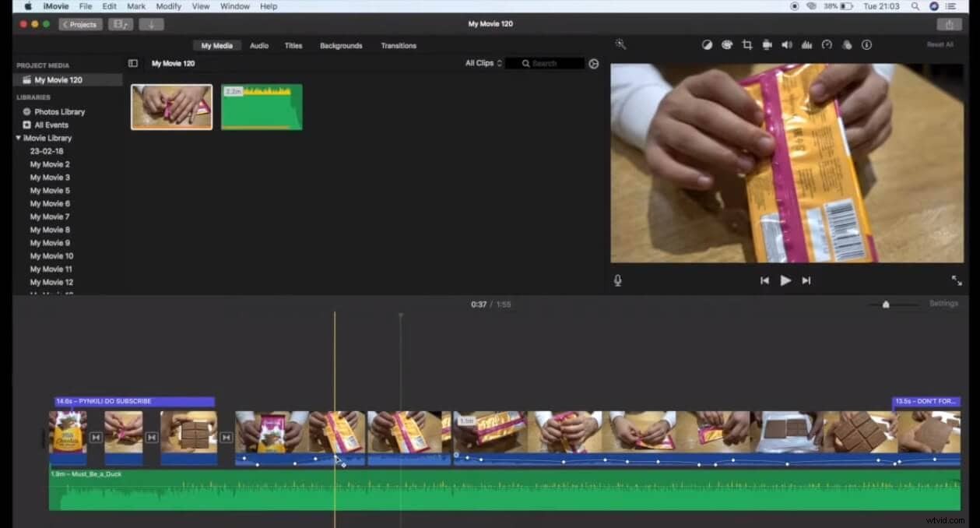Open the Modify menu
This screenshot has height=528, width=980.
[168, 6]
